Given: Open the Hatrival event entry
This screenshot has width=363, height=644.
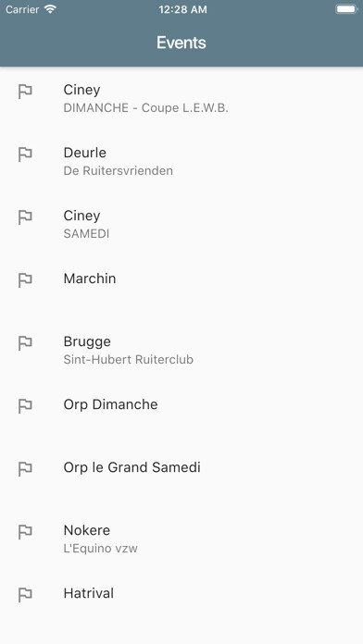Looking at the screenshot, I should click(x=181, y=601).
